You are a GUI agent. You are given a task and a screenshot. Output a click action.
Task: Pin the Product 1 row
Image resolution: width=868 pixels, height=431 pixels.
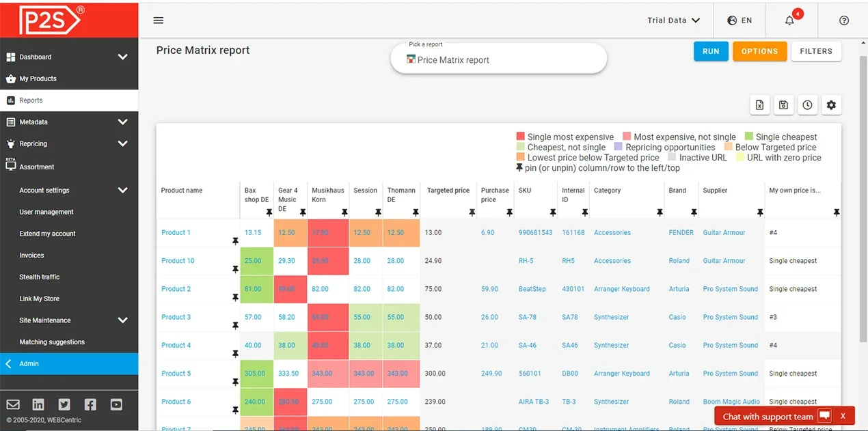click(235, 241)
